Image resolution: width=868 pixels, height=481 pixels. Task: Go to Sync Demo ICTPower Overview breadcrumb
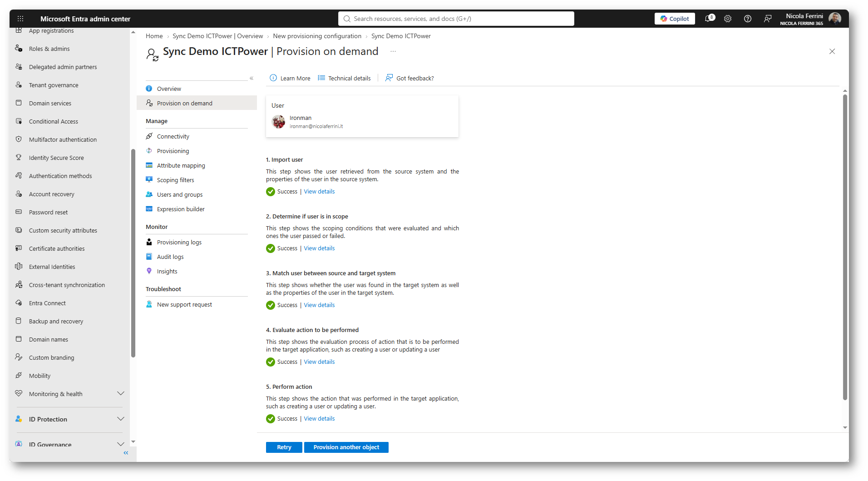[x=218, y=36]
